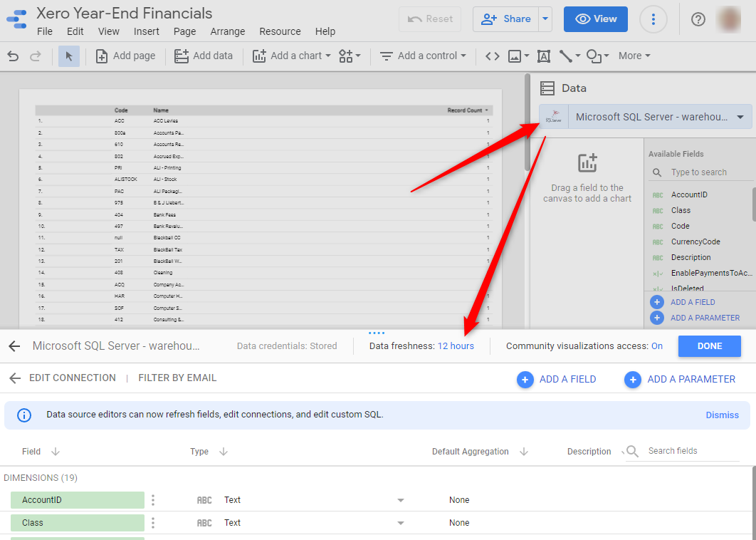Click the 12 hours data freshness link
The height and width of the screenshot is (540, 756).
(x=456, y=346)
